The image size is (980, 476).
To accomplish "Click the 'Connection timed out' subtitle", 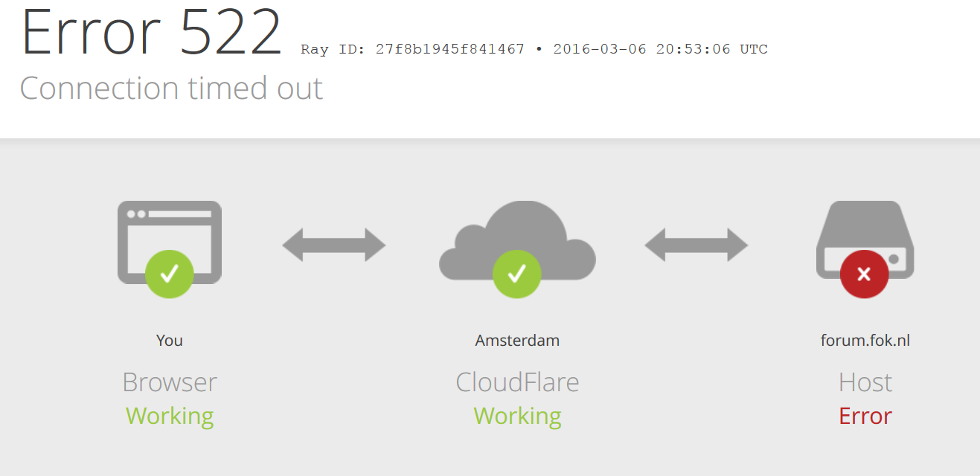I will point(171,89).
